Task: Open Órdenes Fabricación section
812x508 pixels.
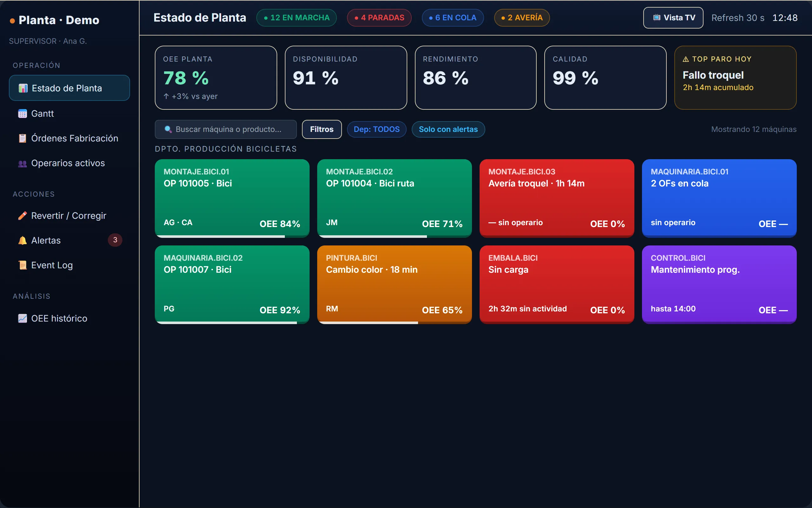Action: (69, 139)
